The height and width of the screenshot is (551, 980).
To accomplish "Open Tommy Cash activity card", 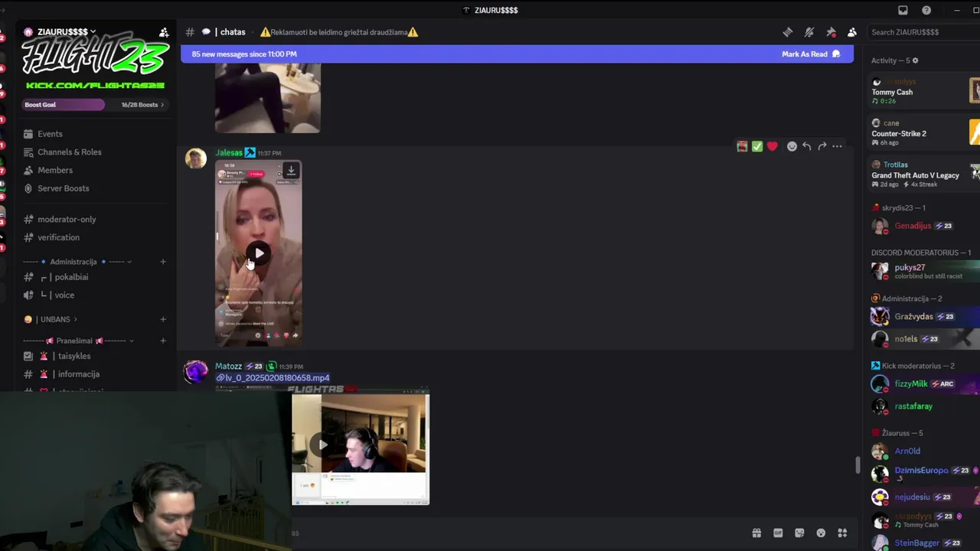I will coord(925,91).
